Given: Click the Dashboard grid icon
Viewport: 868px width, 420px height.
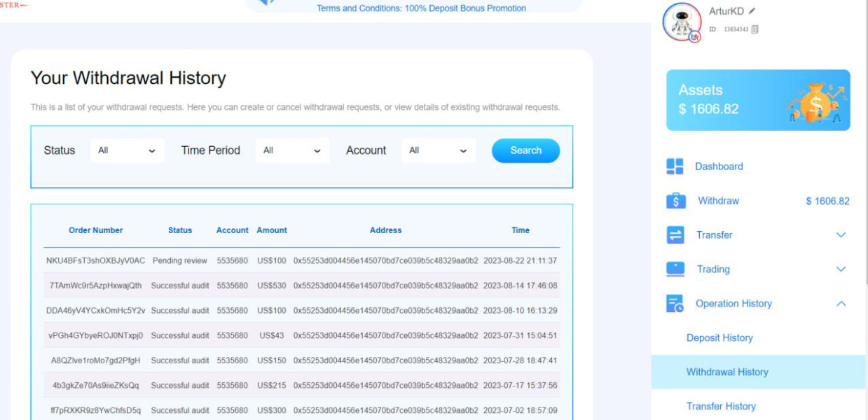Looking at the screenshot, I should pos(675,167).
